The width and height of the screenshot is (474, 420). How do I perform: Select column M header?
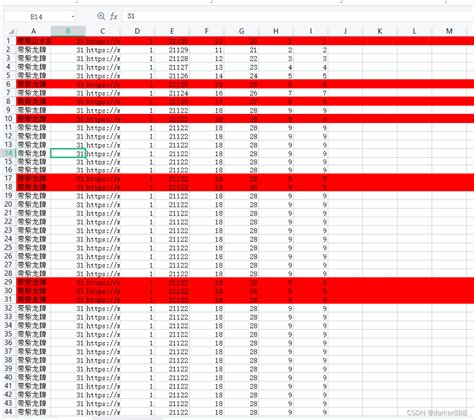click(x=449, y=31)
